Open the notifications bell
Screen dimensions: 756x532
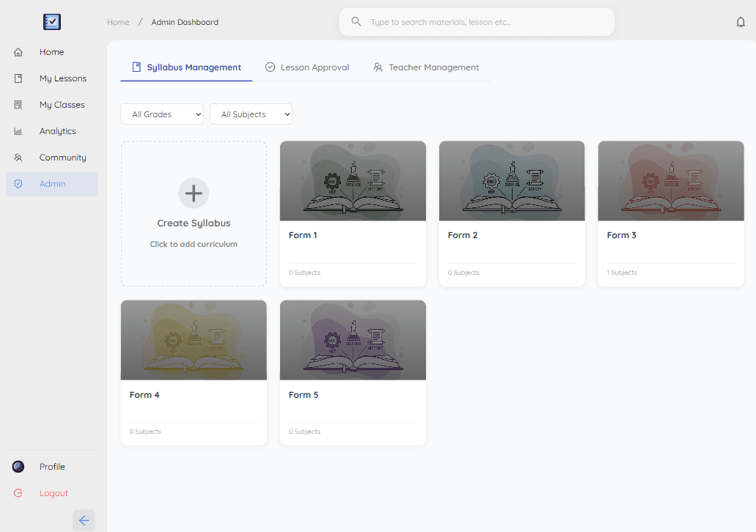tap(741, 22)
